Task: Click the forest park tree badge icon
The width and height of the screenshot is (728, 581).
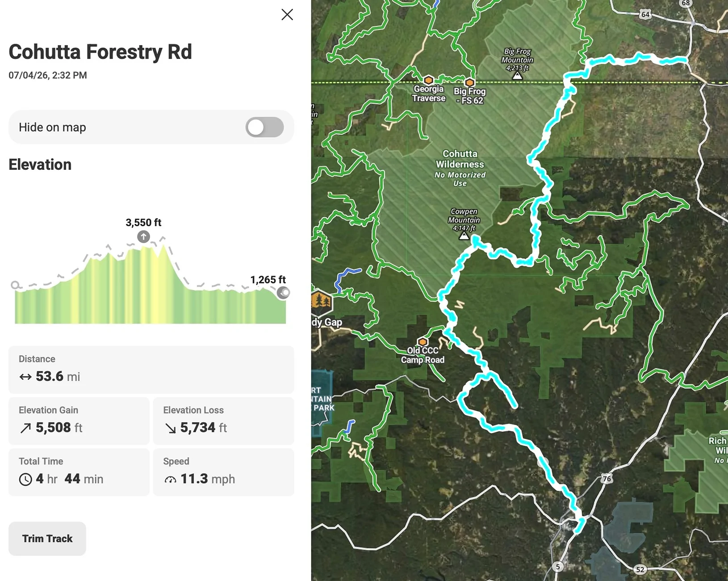Action: [x=322, y=303]
